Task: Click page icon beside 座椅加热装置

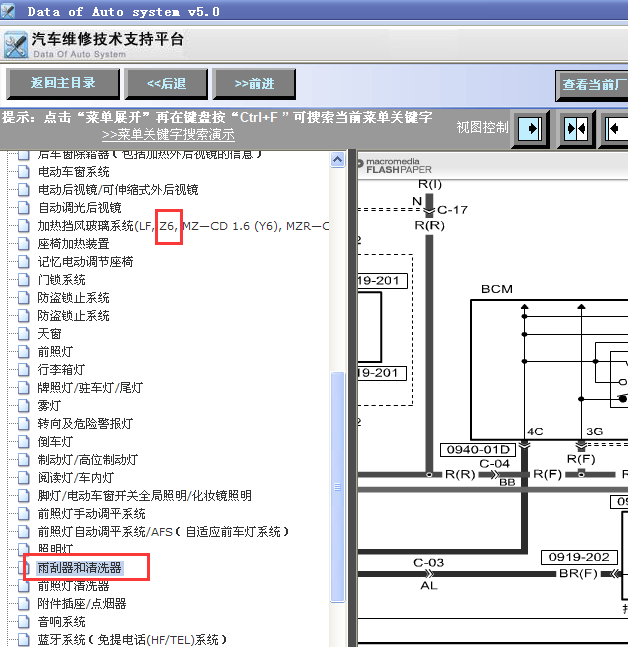Action: [x=24, y=243]
